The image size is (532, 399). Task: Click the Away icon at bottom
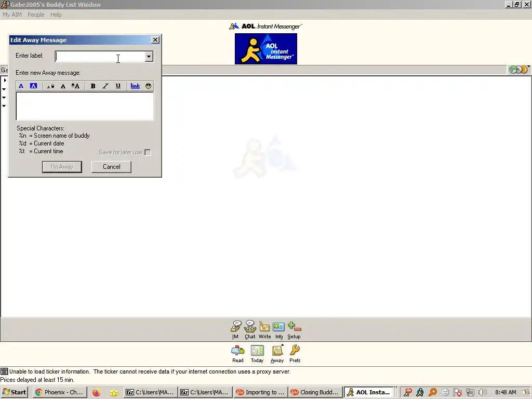pyautogui.click(x=277, y=353)
